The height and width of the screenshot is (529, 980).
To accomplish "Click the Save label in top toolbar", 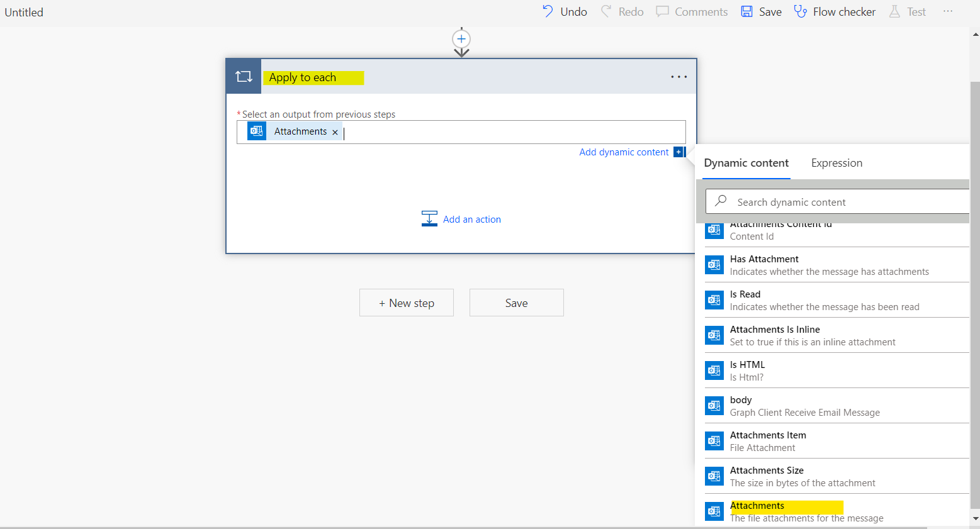I will [770, 12].
